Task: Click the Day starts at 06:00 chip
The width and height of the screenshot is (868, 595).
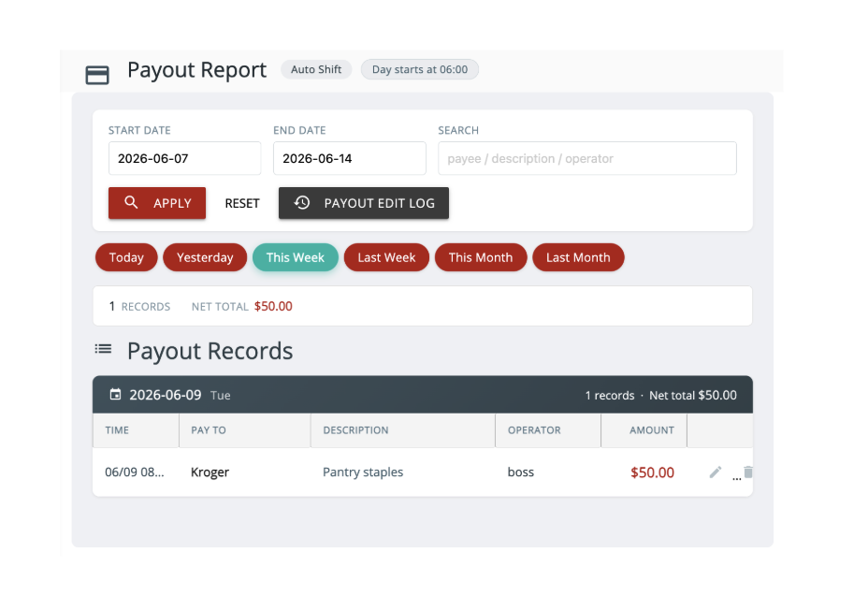Action: tap(420, 69)
